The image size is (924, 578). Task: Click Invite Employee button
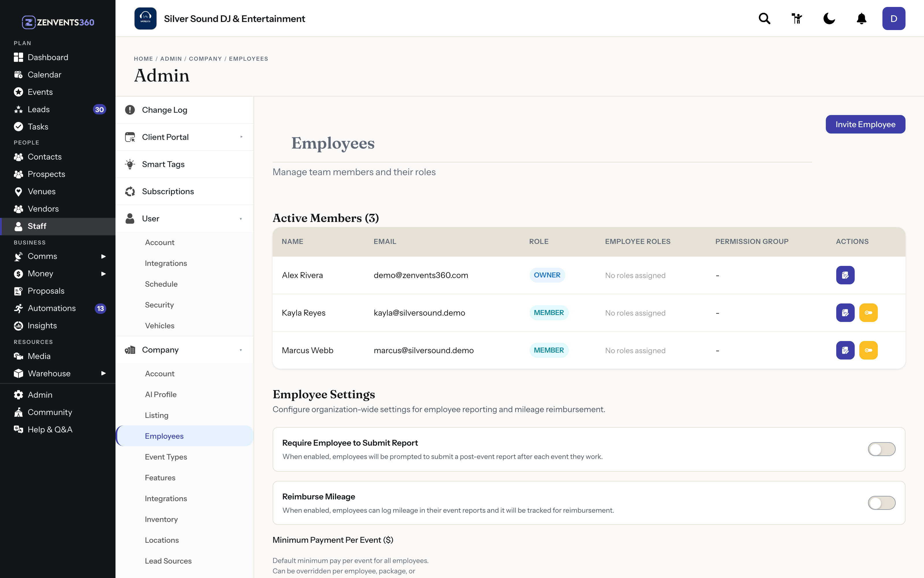point(865,124)
